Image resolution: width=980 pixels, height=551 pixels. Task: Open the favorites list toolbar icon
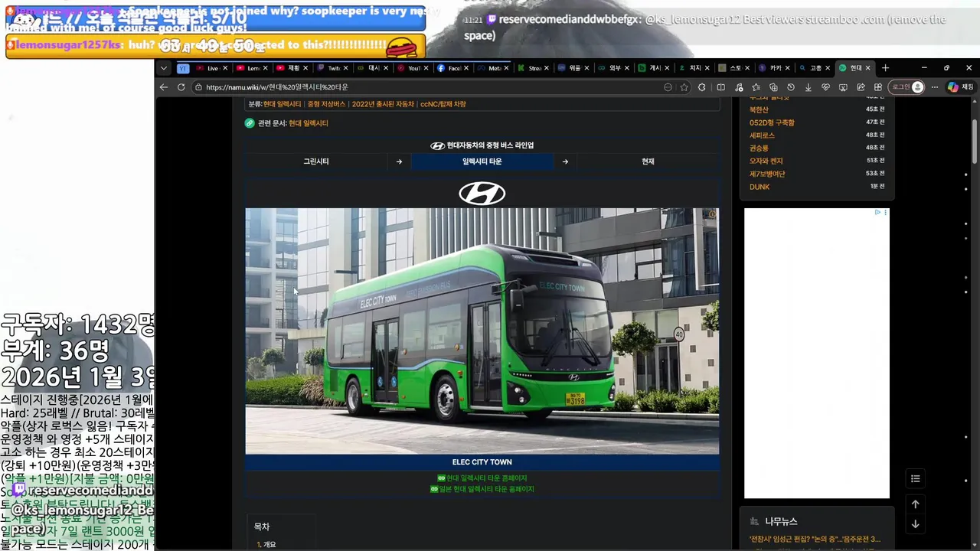pos(756,87)
